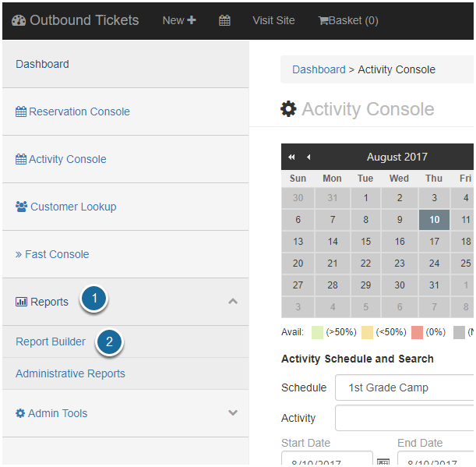Select August 28 on calendar
Screen dimensions: 476x467
click(333, 285)
